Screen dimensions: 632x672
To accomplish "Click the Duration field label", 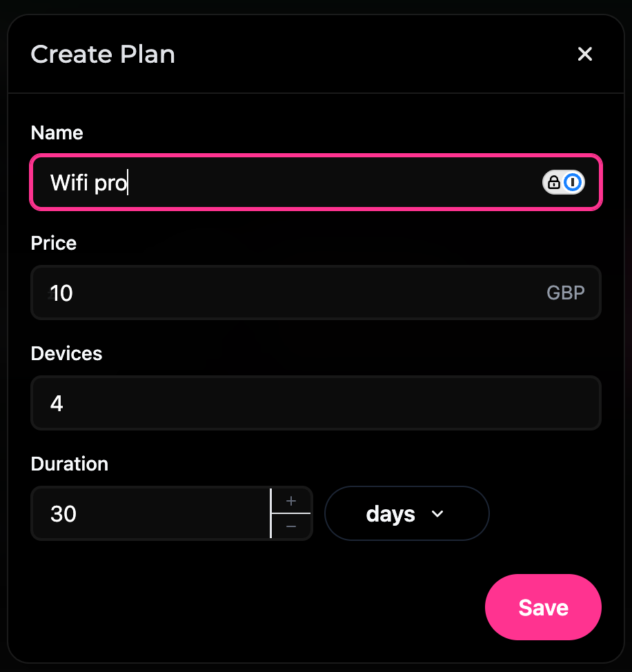I will (x=70, y=464).
